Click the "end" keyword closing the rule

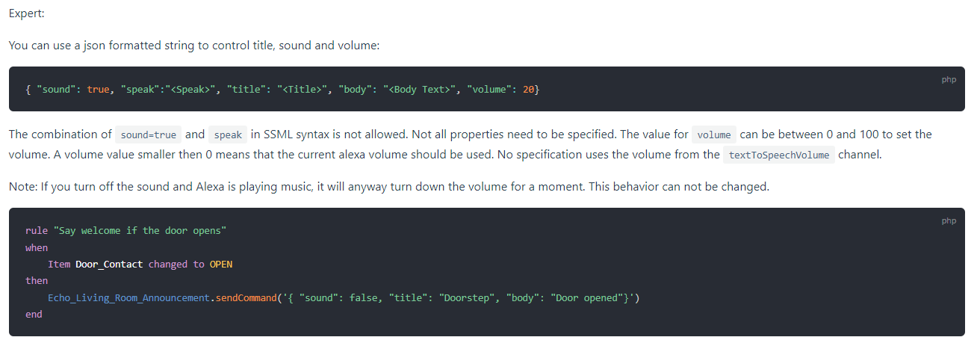[x=34, y=315]
